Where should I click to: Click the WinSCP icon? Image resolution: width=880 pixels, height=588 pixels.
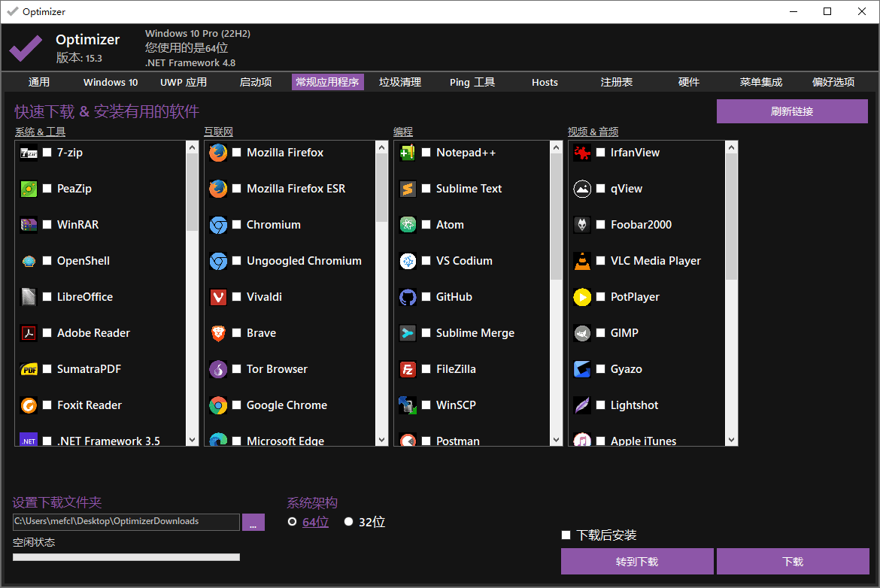pyautogui.click(x=408, y=405)
